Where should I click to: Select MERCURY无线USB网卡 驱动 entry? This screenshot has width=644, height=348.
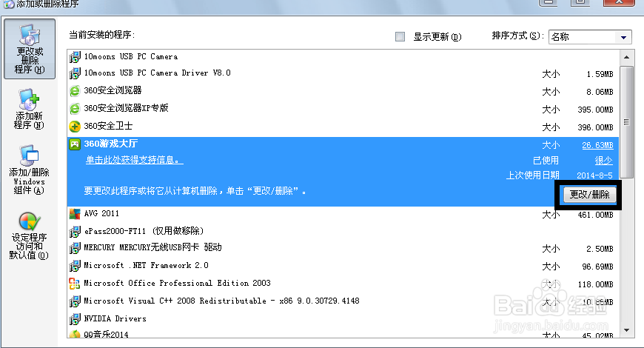[343, 248]
